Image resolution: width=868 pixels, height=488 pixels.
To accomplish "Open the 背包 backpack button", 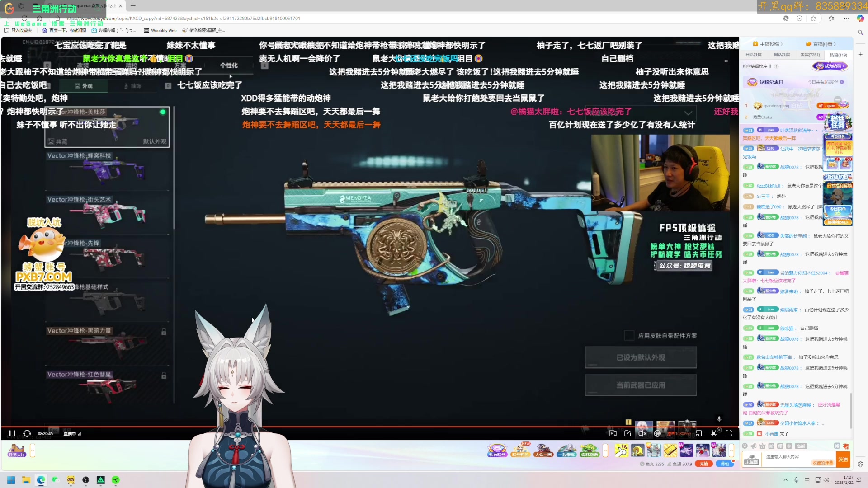I will pos(725,464).
